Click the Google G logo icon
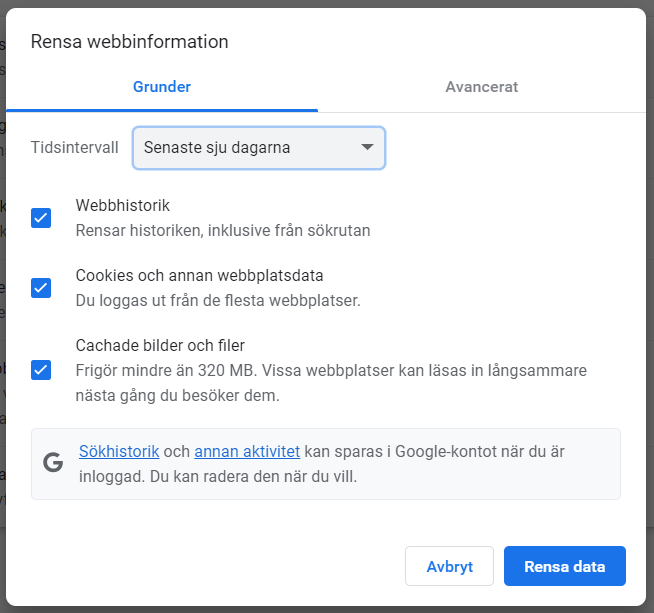Image resolution: width=654 pixels, height=613 pixels. point(53,462)
